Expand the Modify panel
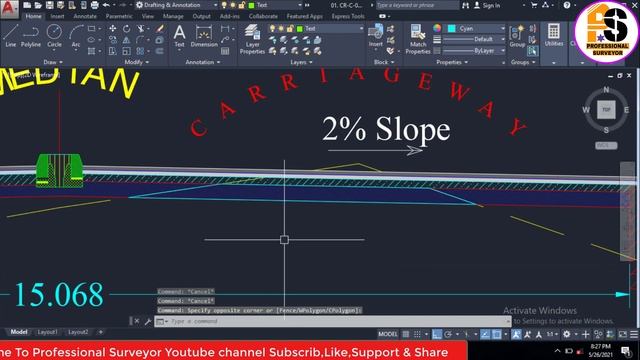Viewport: 640px width, 360px height. tap(137, 62)
